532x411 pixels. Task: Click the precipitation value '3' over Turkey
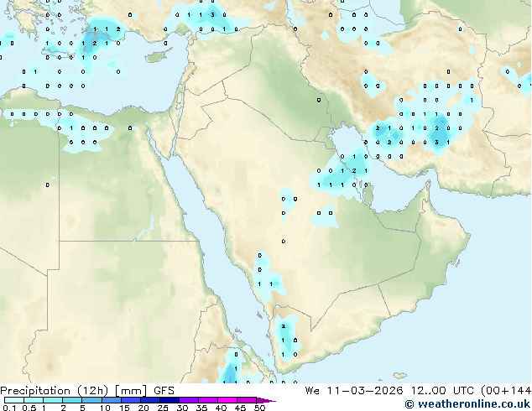tap(212, 14)
